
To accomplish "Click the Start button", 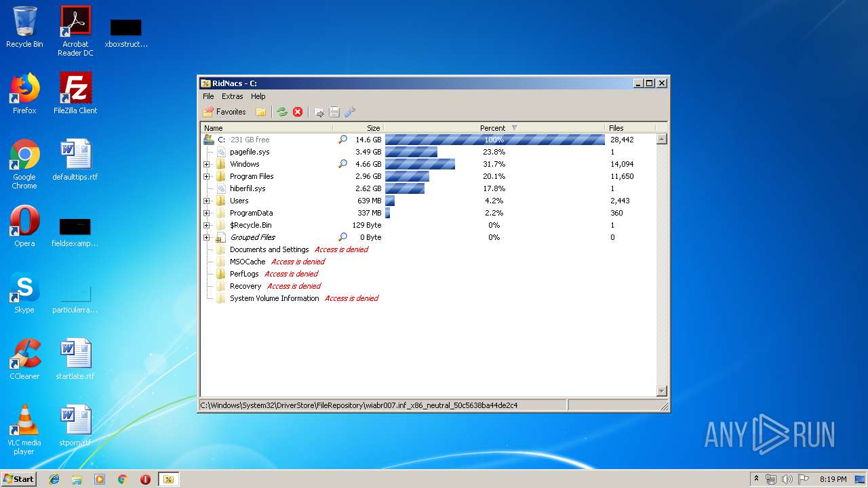I will 18,479.
